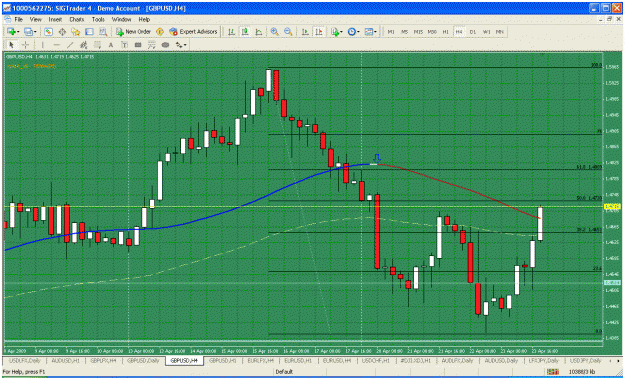Select the M1 timeframe button
The width and height of the screenshot is (625, 378).
click(x=391, y=32)
